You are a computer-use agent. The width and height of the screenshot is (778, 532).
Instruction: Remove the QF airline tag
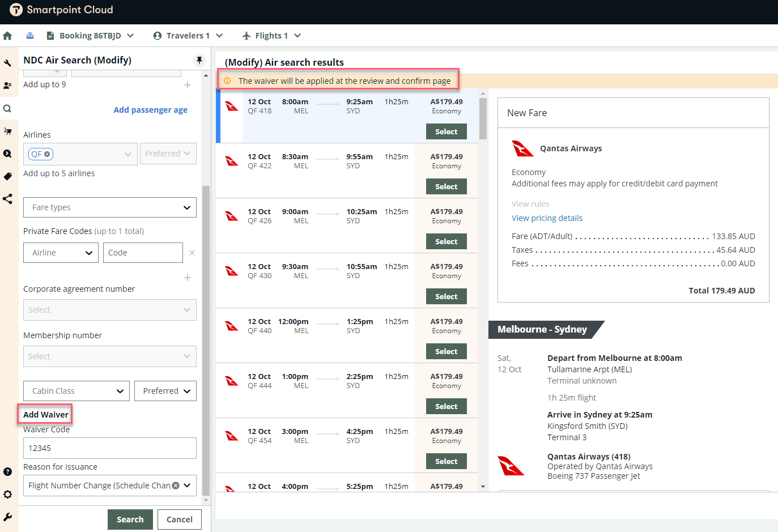(47, 154)
